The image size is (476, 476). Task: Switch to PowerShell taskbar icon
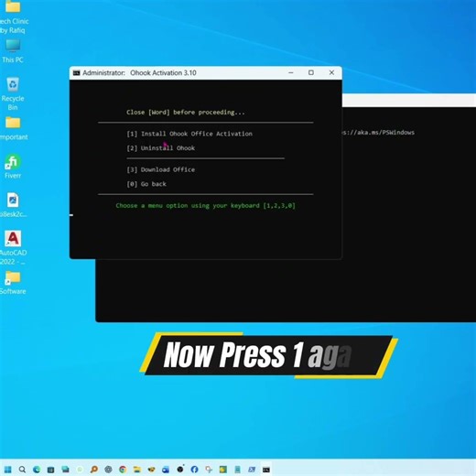coord(252,470)
